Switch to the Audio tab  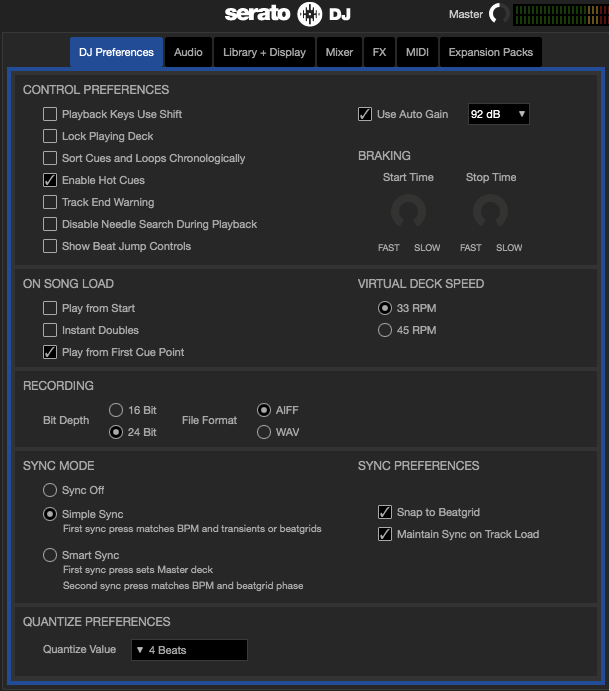pyautogui.click(x=188, y=52)
